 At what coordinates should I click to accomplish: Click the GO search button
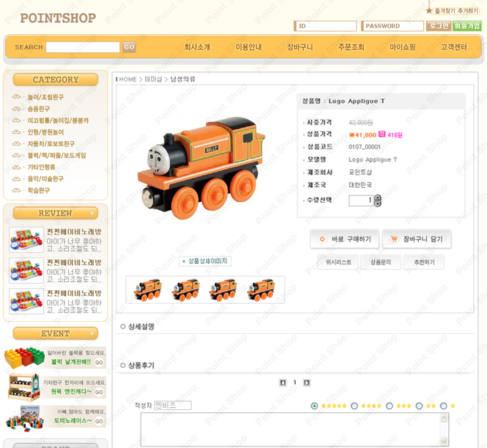(129, 47)
